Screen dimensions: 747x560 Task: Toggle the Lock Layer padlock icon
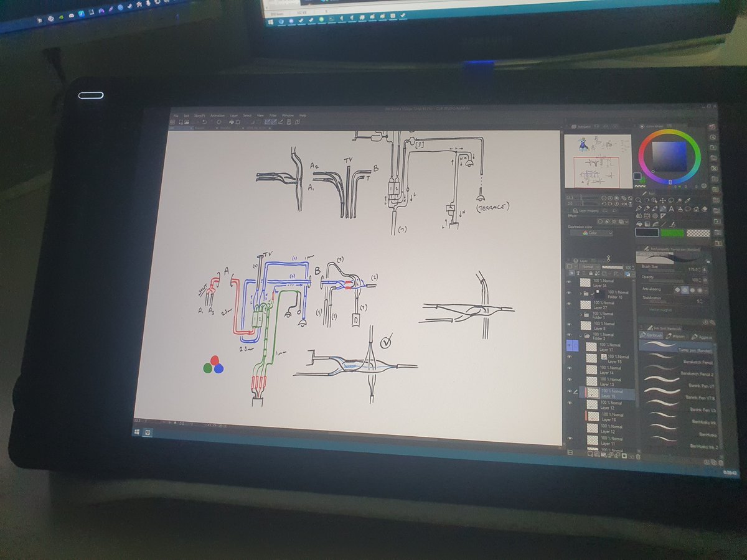click(x=591, y=273)
